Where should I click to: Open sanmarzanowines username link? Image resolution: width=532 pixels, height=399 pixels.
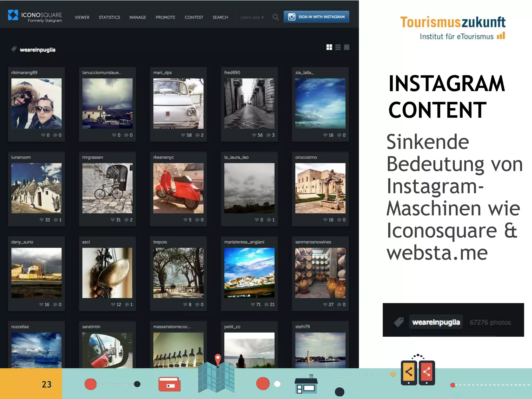click(x=313, y=242)
